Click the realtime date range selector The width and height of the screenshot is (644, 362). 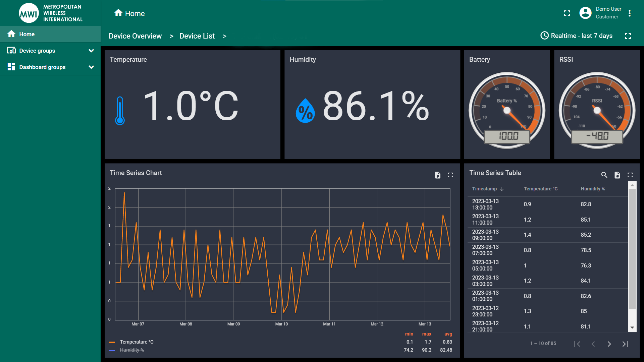pyautogui.click(x=577, y=36)
